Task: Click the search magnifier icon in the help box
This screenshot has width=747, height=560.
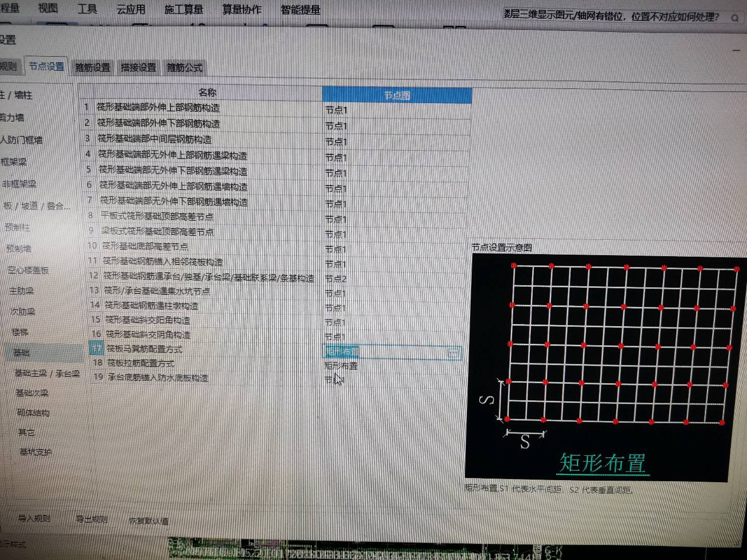Action: point(735,18)
